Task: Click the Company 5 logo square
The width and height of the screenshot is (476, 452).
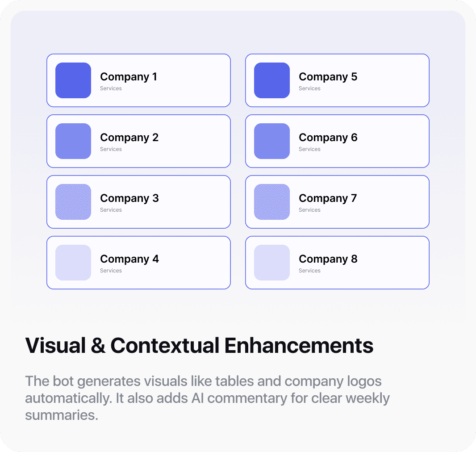Action: (x=272, y=80)
